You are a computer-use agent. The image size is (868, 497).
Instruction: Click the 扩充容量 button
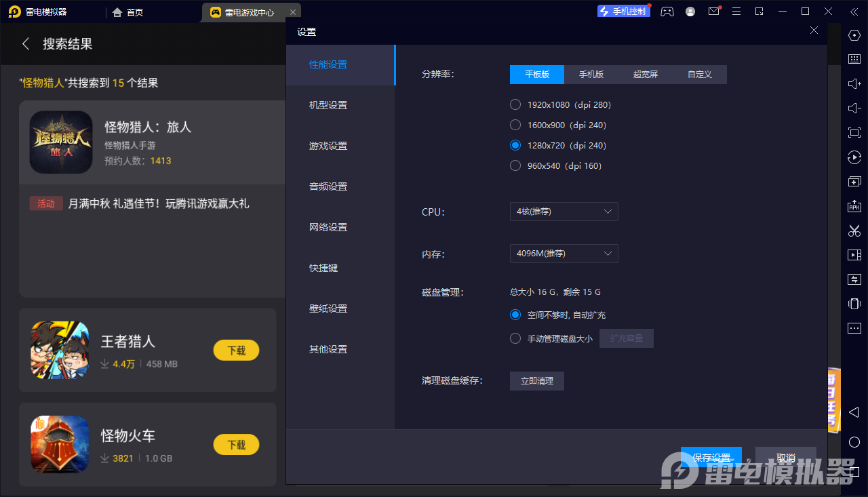(627, 338)
